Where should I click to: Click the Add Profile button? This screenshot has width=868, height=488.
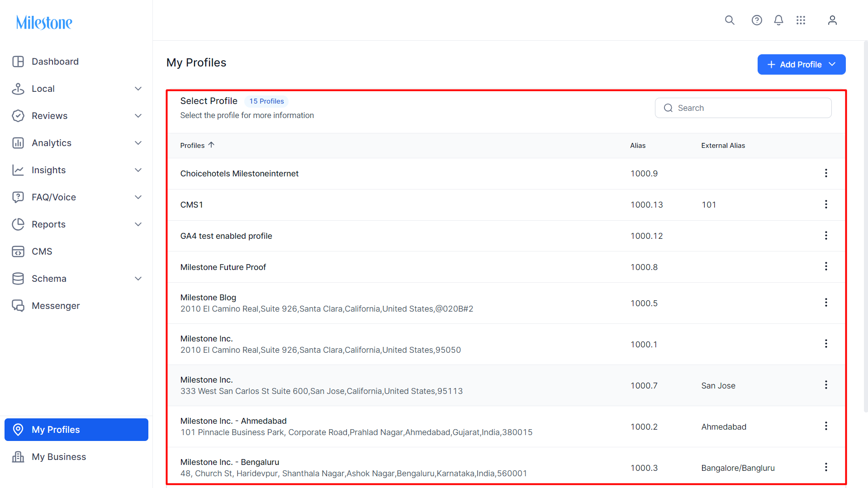click(x=802, y=65)
